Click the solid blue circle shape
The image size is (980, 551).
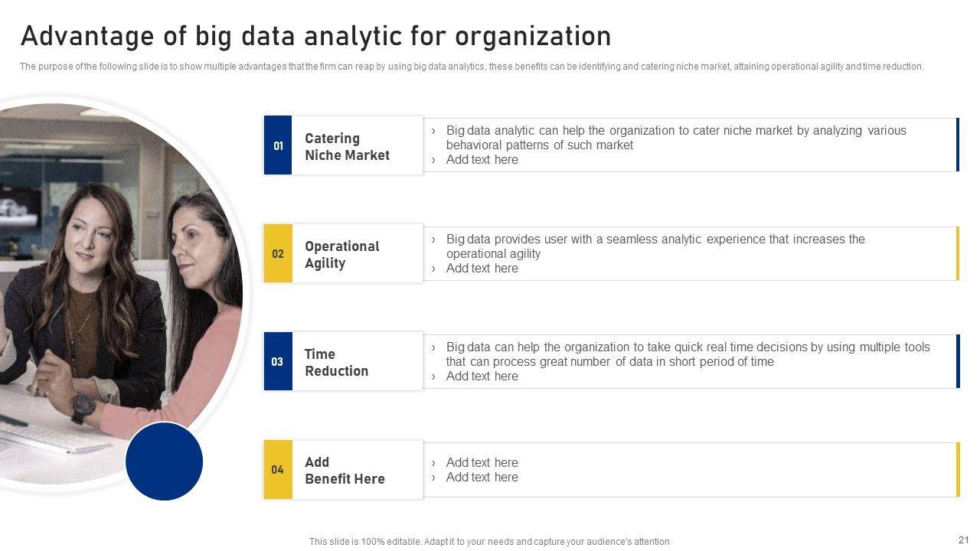164,461
